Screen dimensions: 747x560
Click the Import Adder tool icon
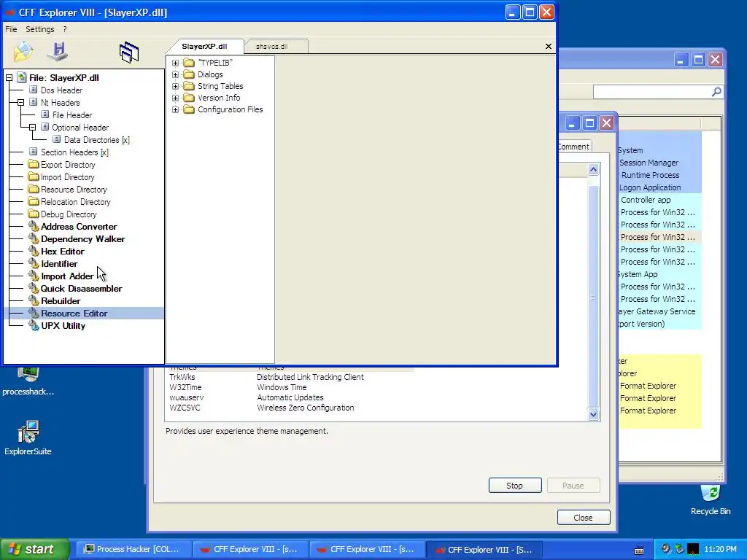coord(34,276)
